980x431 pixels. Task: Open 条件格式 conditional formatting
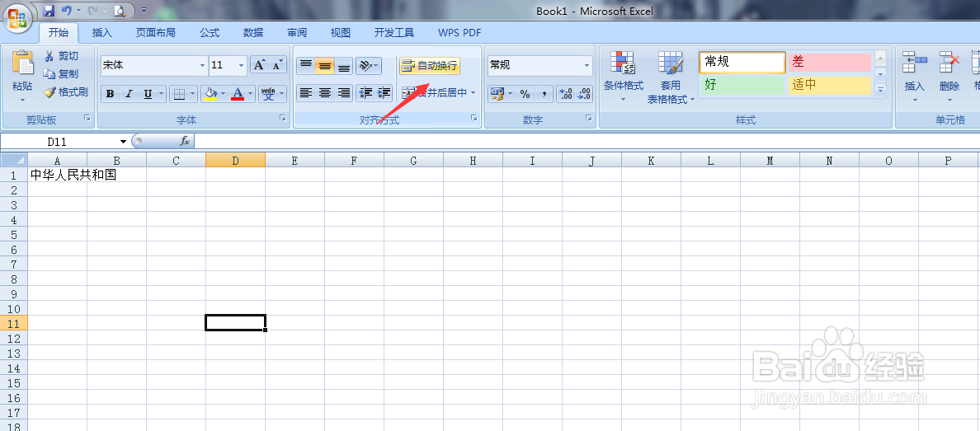tap(623, 77)
